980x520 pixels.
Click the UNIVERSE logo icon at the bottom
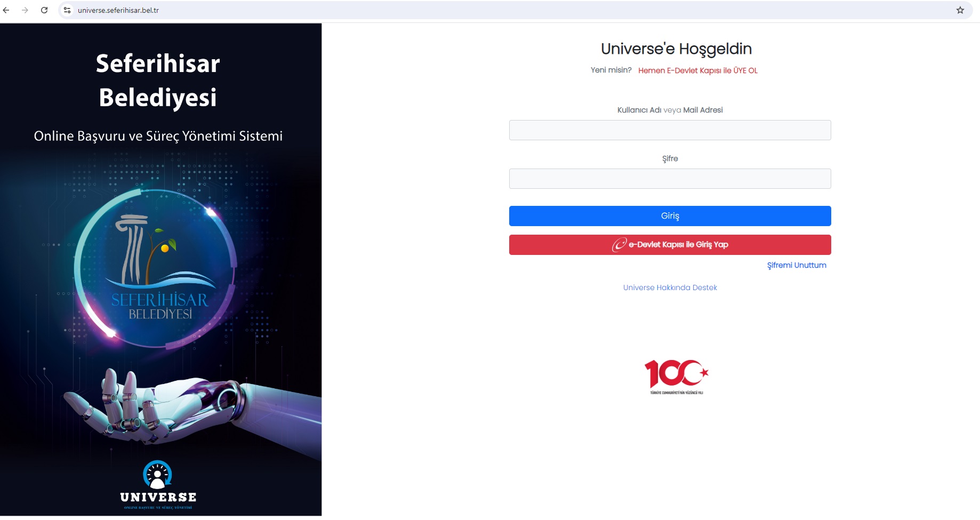[158, 484]
